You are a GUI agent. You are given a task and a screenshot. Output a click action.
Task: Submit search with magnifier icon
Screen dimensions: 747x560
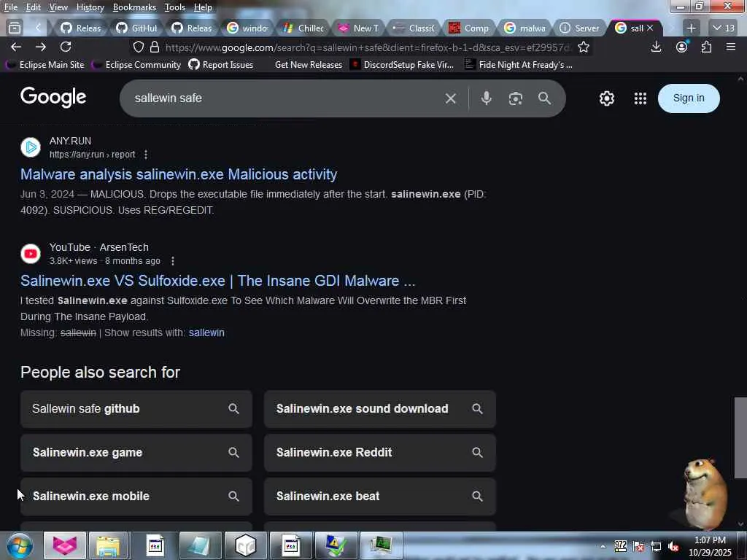544,98
